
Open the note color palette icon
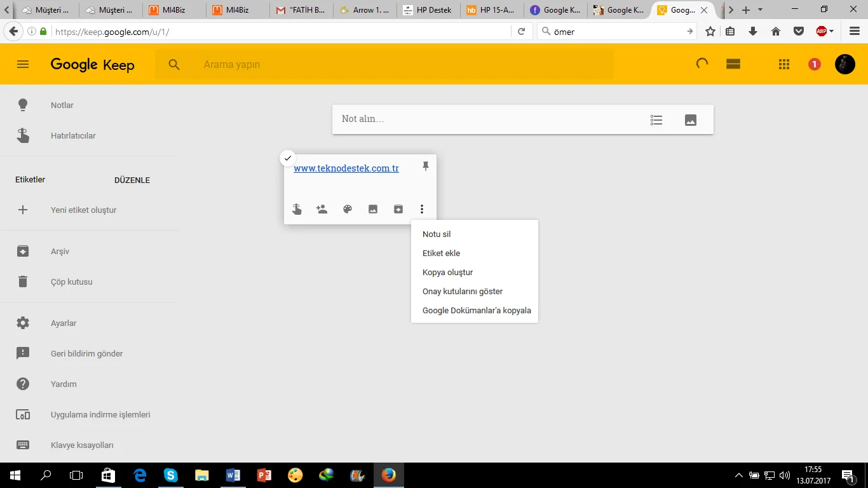348,209
